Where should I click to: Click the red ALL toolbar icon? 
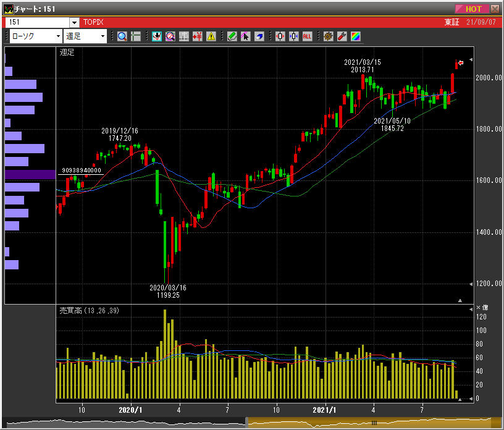(x=307, y=36)
